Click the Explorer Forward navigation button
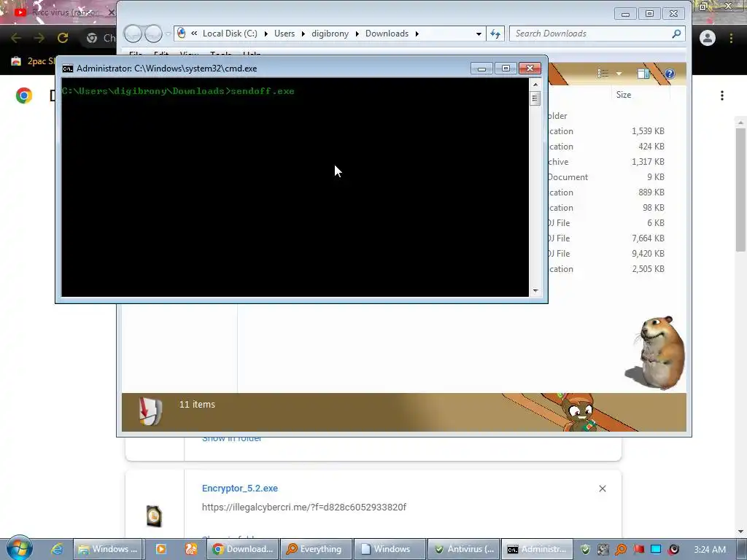Viewport: 747px width, 560px height. tap(153, 34)
